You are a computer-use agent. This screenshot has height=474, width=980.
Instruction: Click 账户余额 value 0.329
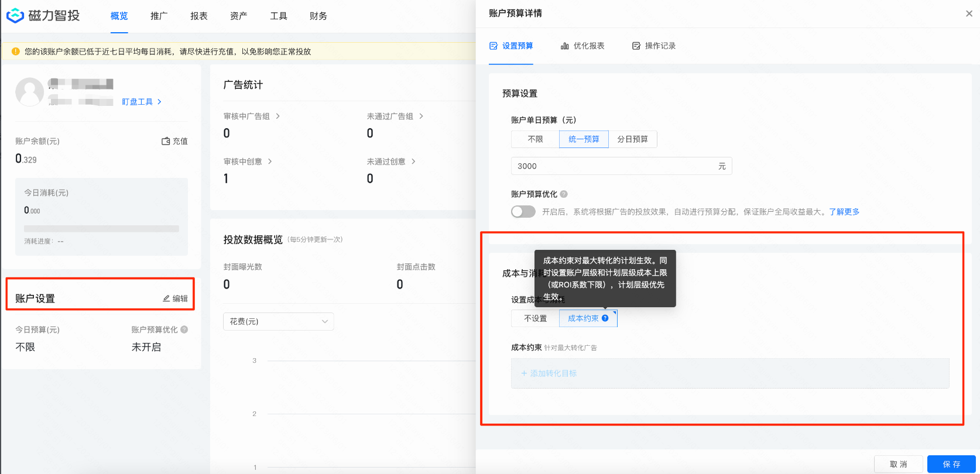click(x=26, y=159)
